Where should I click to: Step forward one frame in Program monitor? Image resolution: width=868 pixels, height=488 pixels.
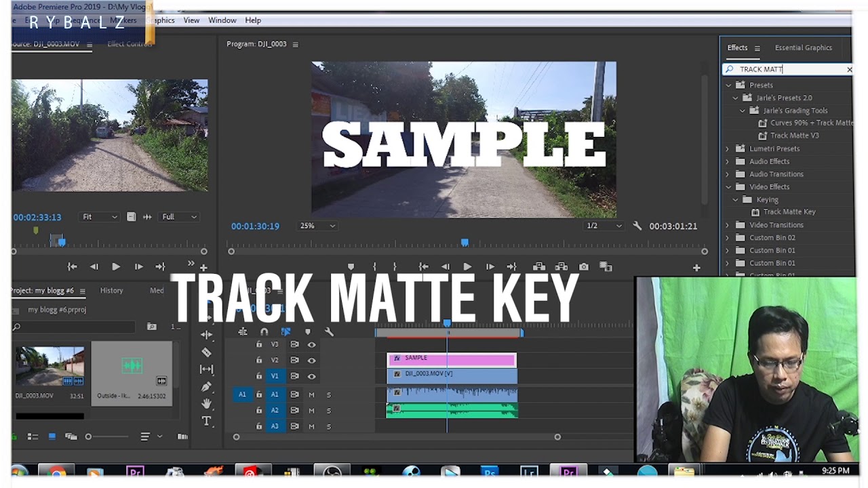tap(490, 267)
